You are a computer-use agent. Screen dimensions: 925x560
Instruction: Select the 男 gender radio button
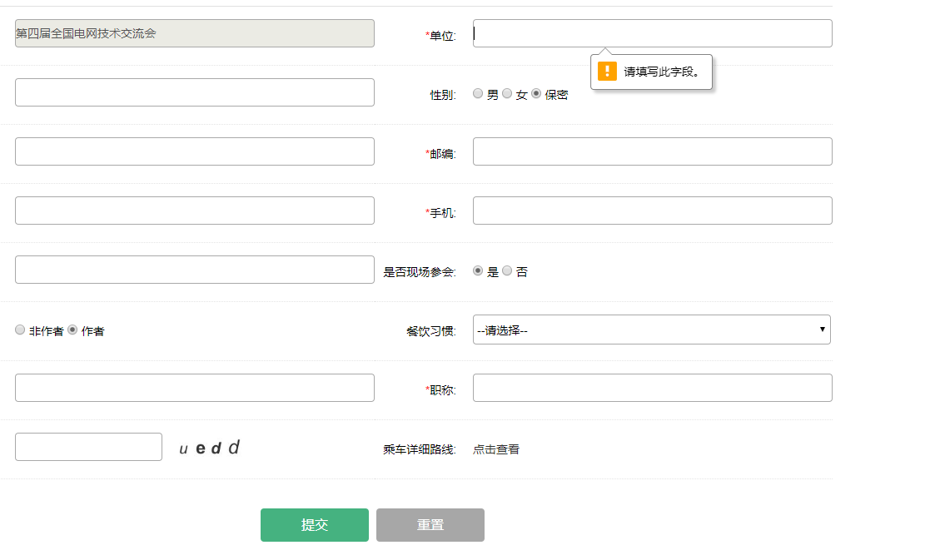tap(478, 94)
